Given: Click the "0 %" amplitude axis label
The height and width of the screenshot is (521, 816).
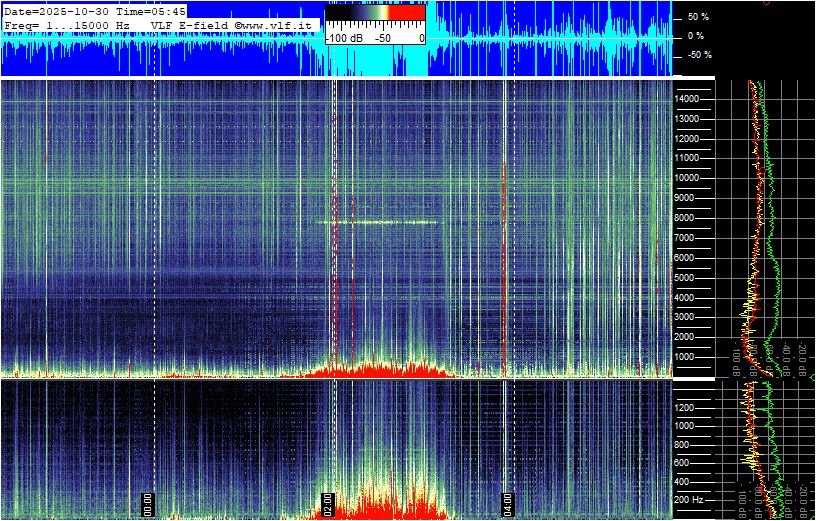Looking at the screenshot, I should tap(696, 36).
